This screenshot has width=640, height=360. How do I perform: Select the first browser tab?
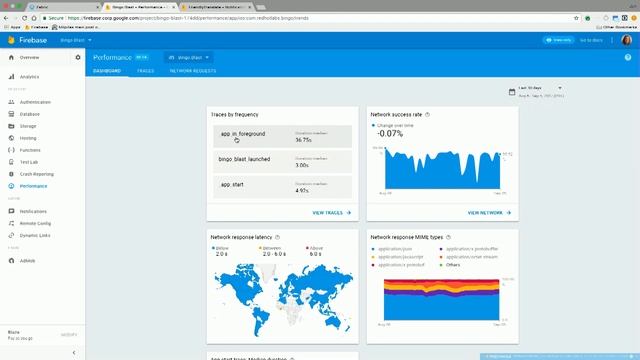[63, 7]
